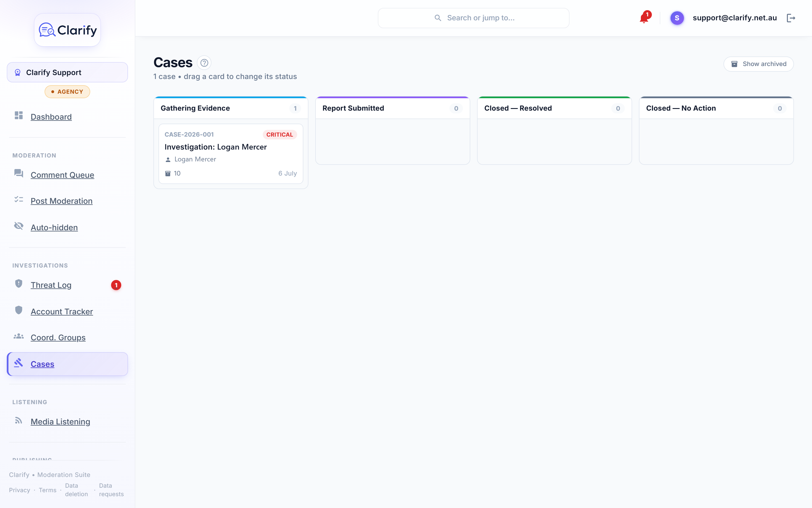Click the CRITICAL priority badge

pos(279,135)
